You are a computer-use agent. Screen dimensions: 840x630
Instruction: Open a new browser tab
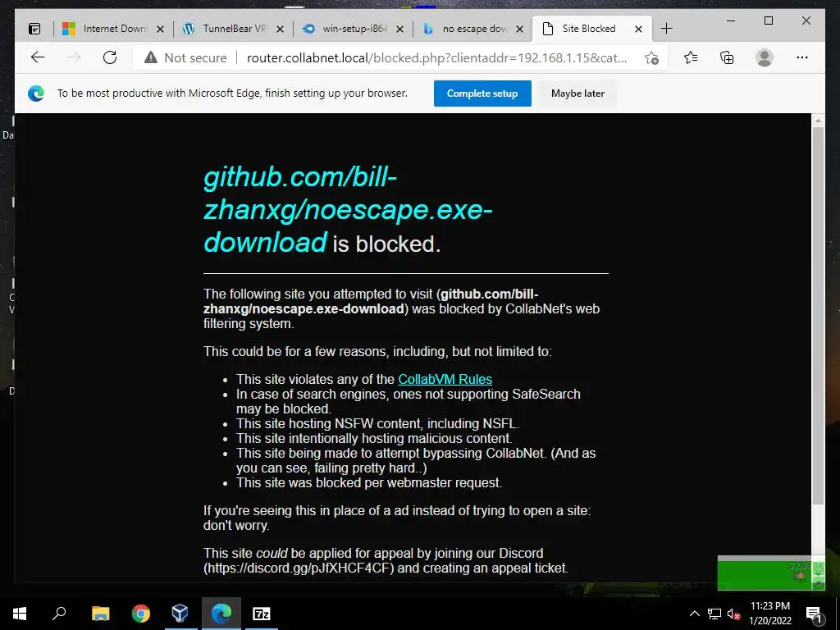click(666, 29)
